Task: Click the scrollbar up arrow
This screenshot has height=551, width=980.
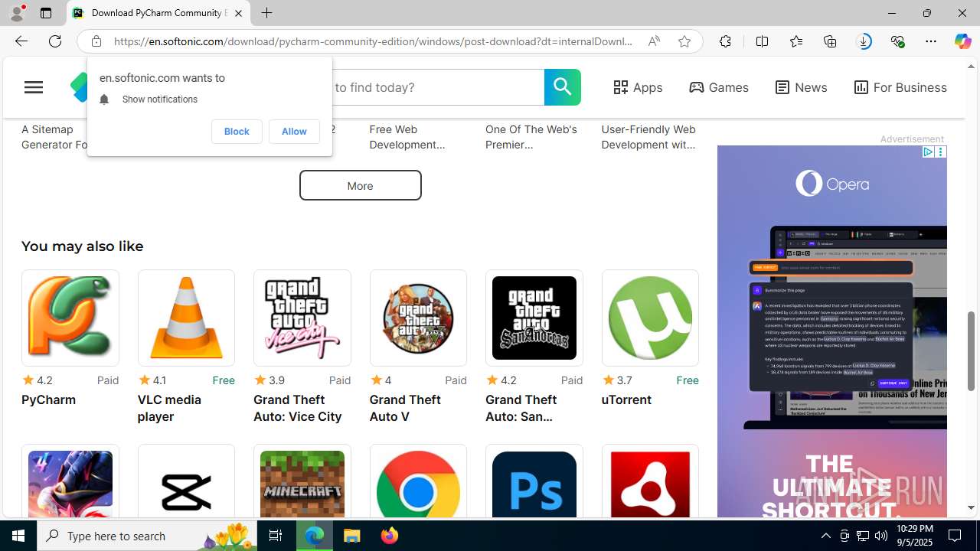Action: (x=972, y=66)
